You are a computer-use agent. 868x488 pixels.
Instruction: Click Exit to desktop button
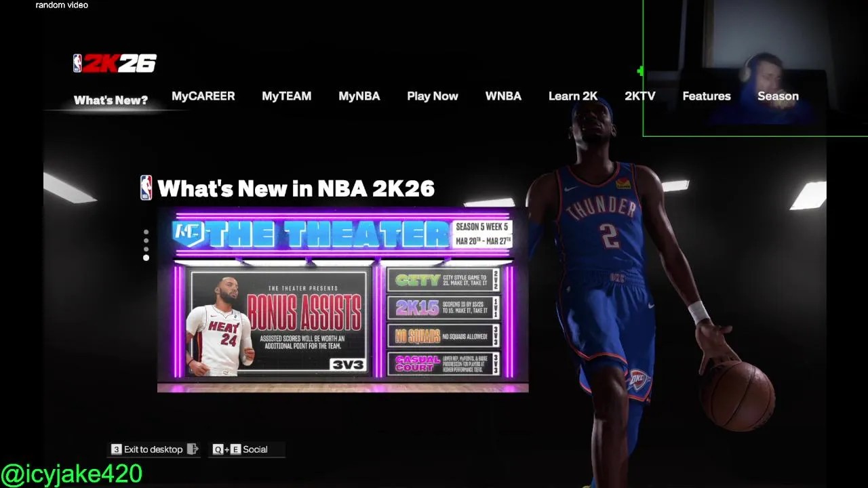(x=155, y=449)
